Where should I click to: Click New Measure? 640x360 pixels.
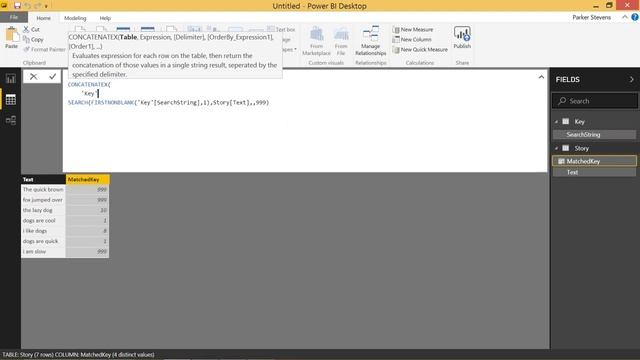tap(413, 29)
